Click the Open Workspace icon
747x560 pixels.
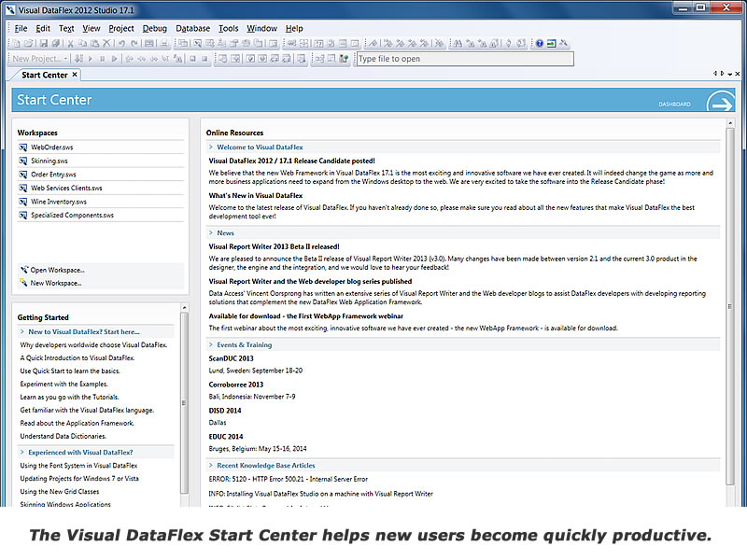pyautogui.click(x=24, y=270)
